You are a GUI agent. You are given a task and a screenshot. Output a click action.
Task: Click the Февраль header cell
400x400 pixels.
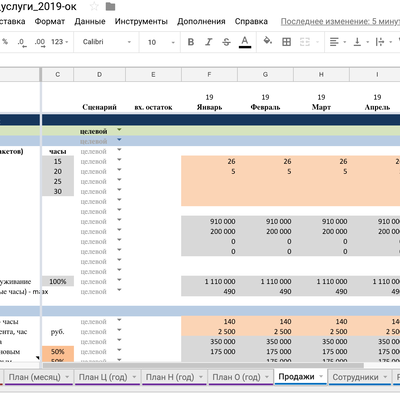click(265, 107)
